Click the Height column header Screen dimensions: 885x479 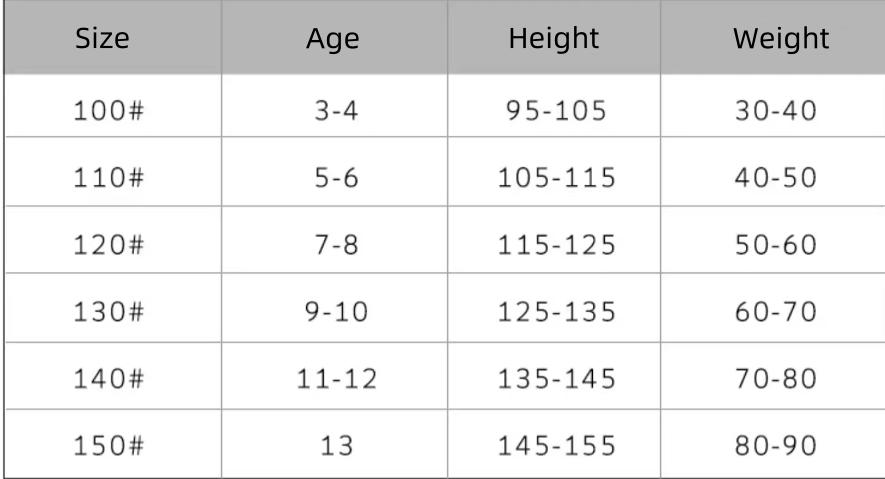click(554, 39)
